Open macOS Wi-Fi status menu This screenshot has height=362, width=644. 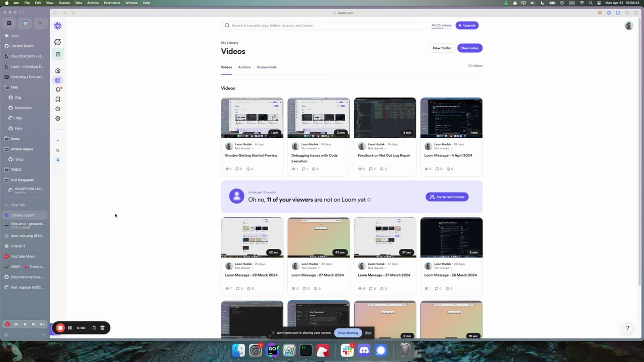582,3
